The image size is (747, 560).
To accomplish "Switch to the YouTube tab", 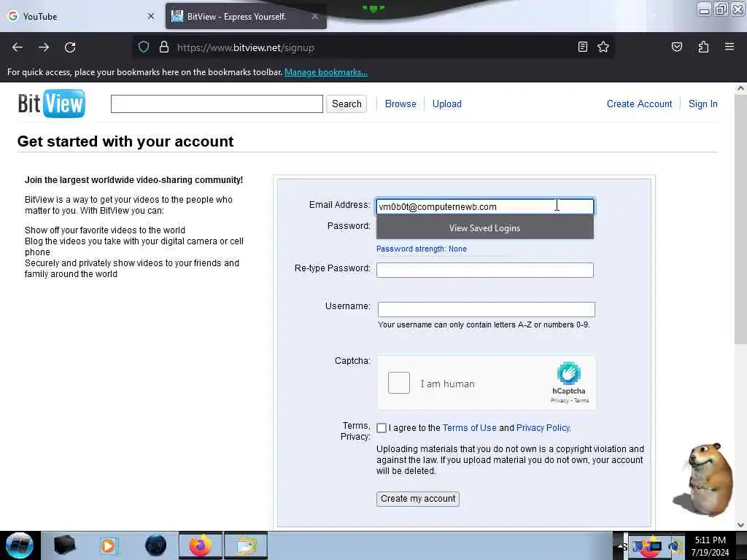I will (x=81, y=16).
